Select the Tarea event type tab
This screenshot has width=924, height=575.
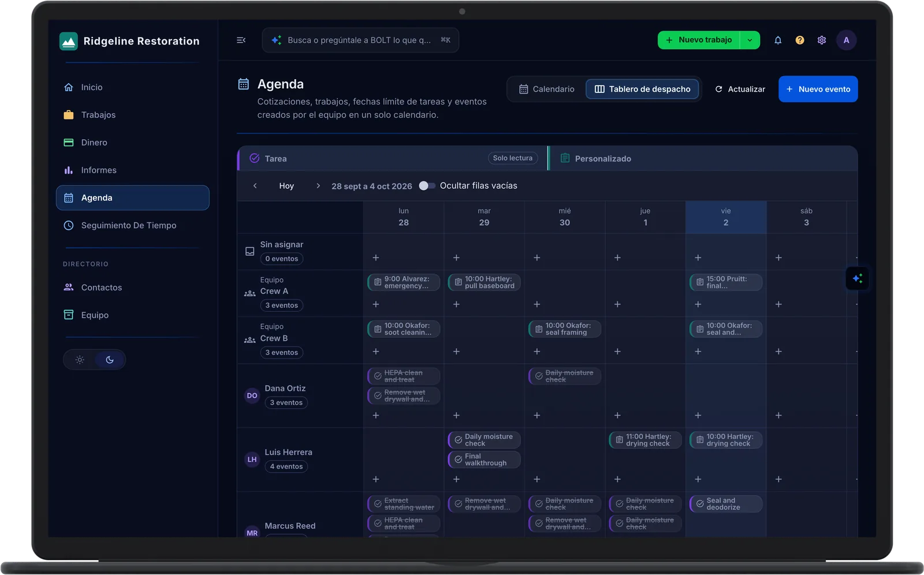click(392, 158)
